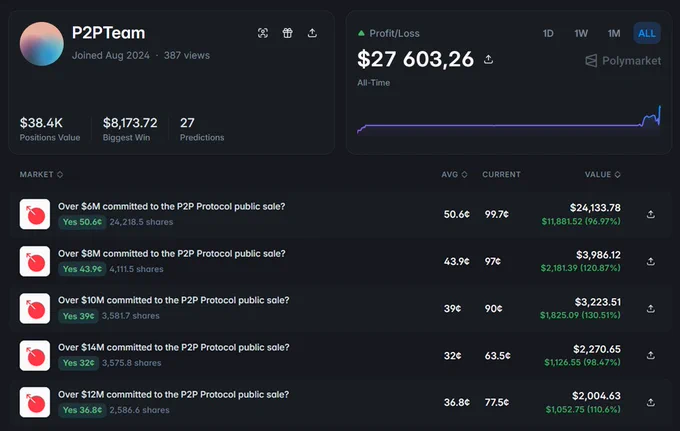Click the 'Yes 39¢' badge
The image size is (680, 431).
coord(78,316)
